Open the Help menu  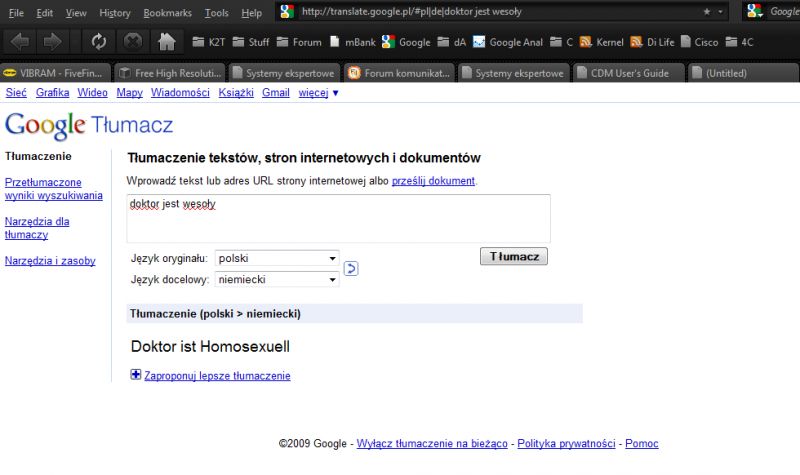252,13
